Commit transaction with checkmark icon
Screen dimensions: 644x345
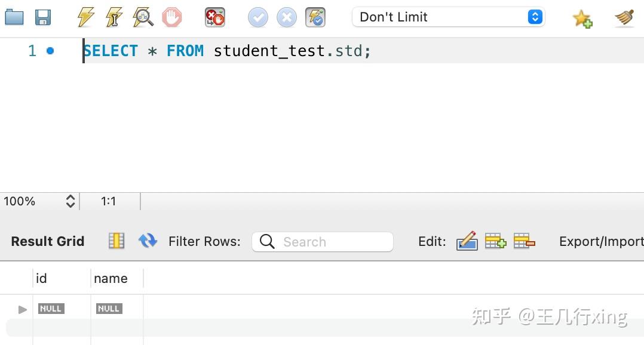[x=258, y=18]
